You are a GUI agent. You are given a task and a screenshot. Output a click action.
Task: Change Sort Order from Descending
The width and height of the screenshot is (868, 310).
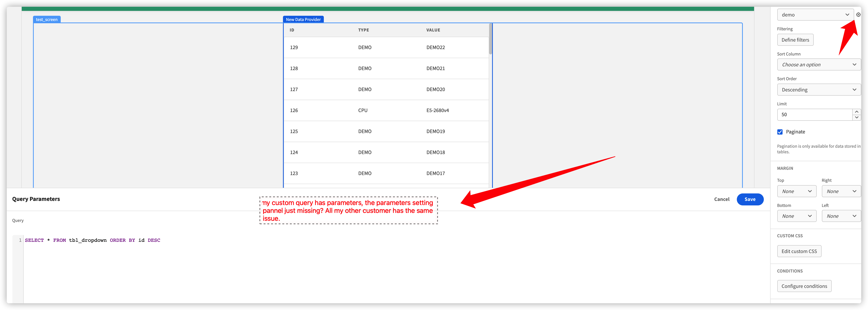pos(819,89)
